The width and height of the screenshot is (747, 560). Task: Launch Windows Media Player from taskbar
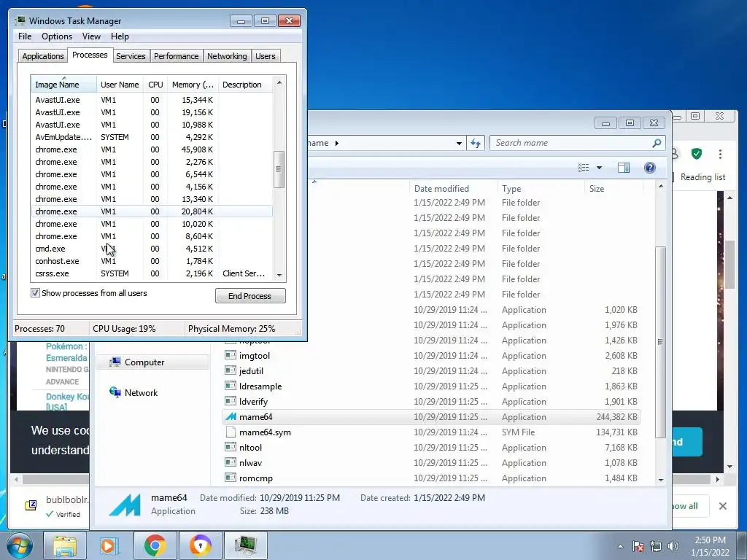(109, 545)
